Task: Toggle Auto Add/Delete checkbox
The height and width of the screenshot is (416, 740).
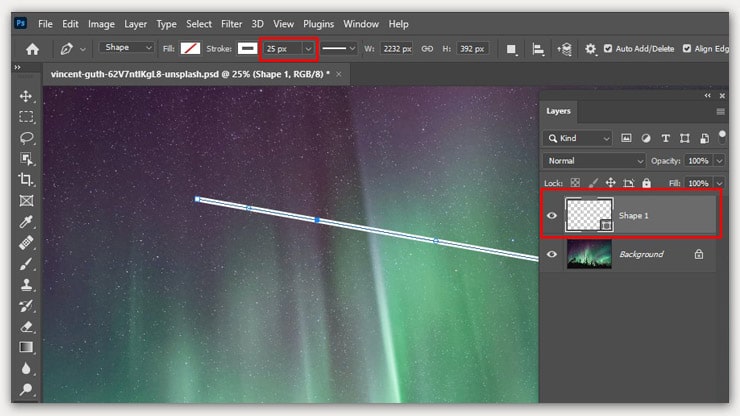Action: pyautogui.click(x=608, y=49)
